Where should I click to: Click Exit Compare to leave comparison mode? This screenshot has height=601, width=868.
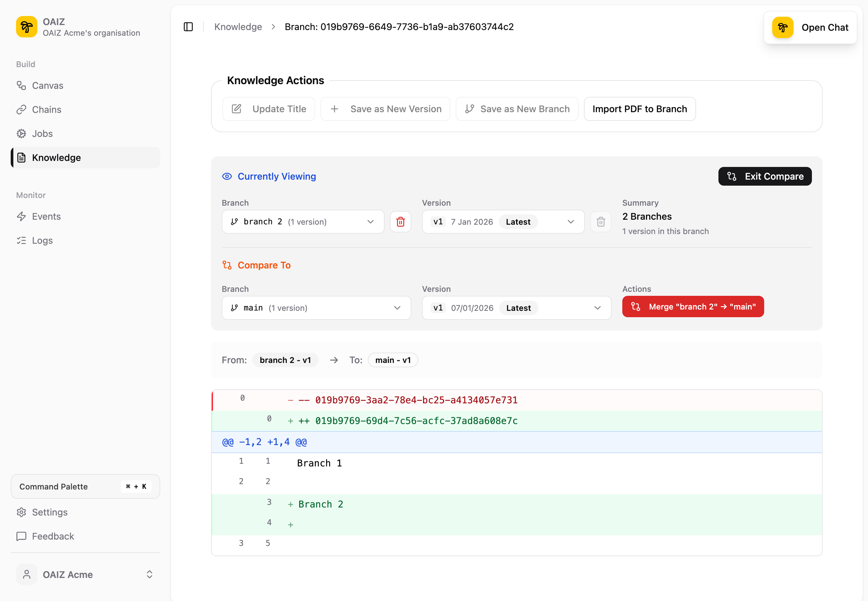[765, 176]
